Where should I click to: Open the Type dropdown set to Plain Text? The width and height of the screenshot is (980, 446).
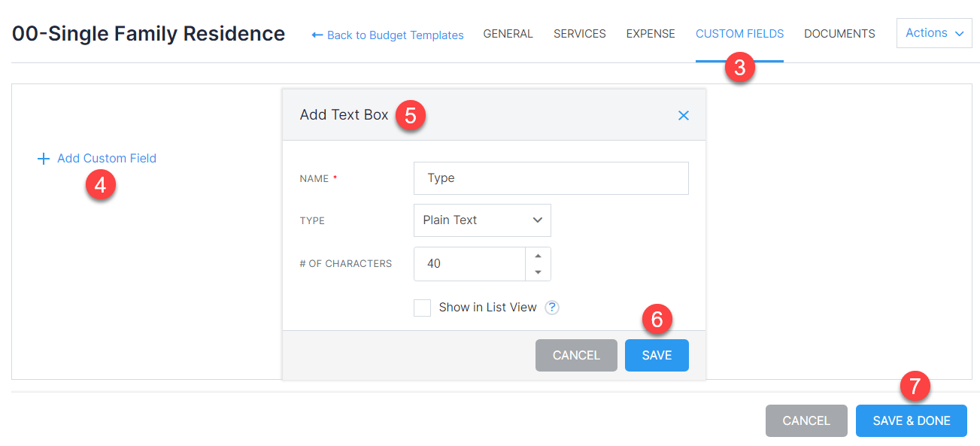(x=482, y=220)
